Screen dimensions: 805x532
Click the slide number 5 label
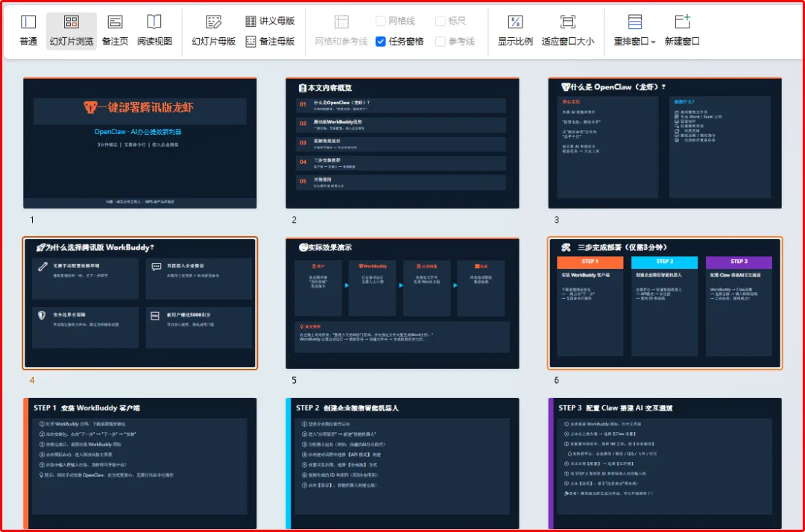[294, 380]
